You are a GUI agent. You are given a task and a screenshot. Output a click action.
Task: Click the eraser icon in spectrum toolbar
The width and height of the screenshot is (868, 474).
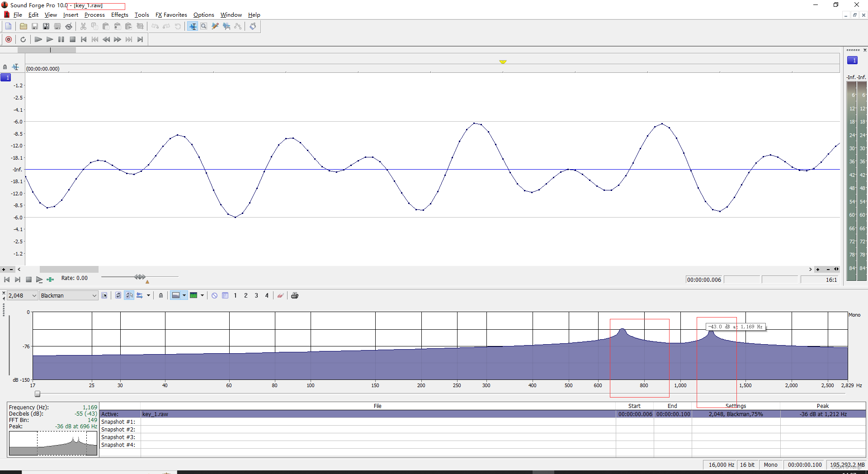[x=280, y=295]
